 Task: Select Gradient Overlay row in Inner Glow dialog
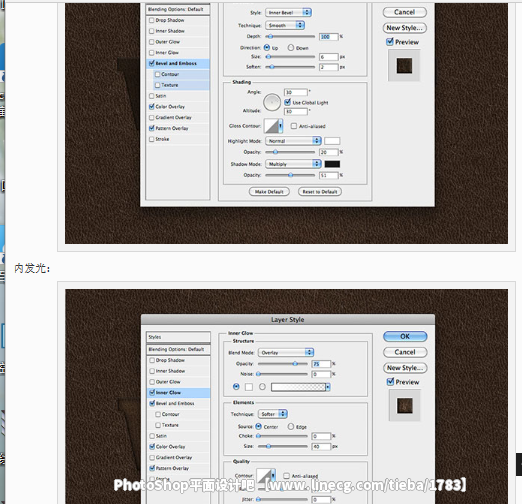click(x=178, y=457)
